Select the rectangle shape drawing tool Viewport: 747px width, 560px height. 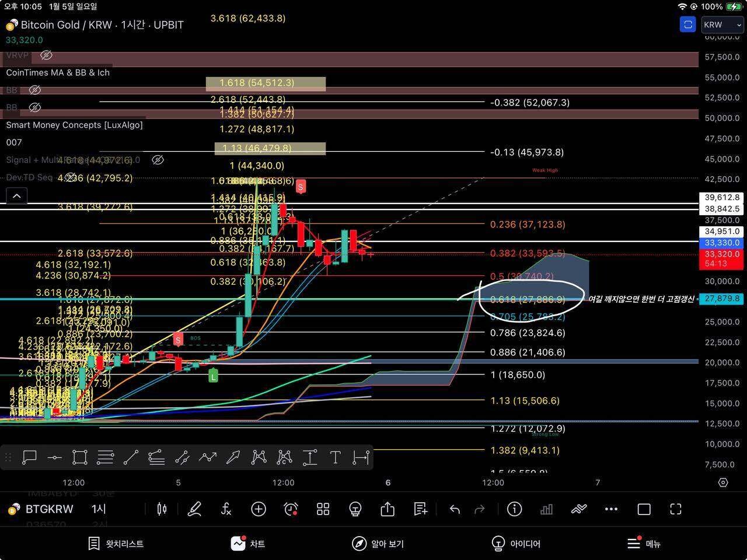coord(80,457)
